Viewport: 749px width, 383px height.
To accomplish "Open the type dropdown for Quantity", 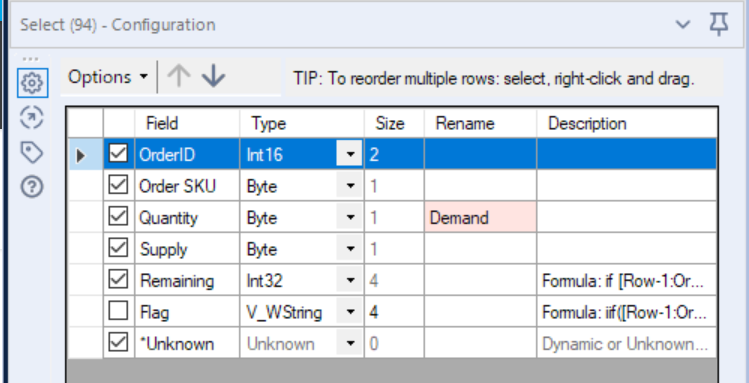I will point(350,217).
